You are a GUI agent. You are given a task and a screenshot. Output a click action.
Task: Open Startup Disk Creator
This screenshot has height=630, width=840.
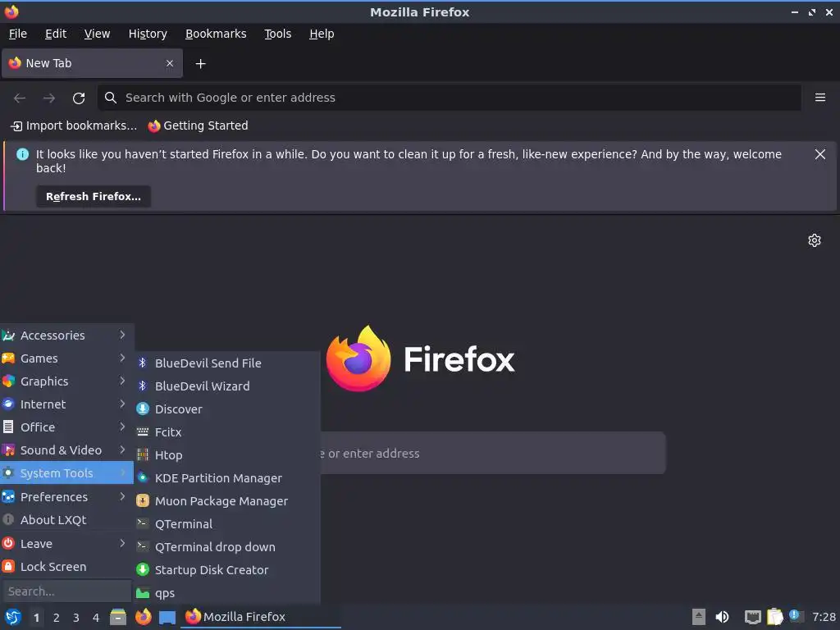[x=227, y=571]
